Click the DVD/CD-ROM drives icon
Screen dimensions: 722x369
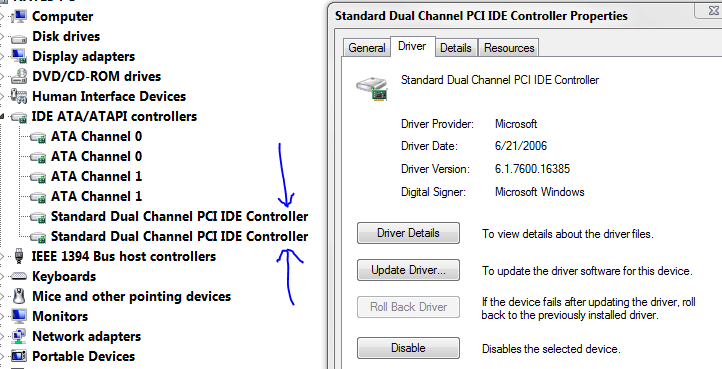click(x=19, y=76)
